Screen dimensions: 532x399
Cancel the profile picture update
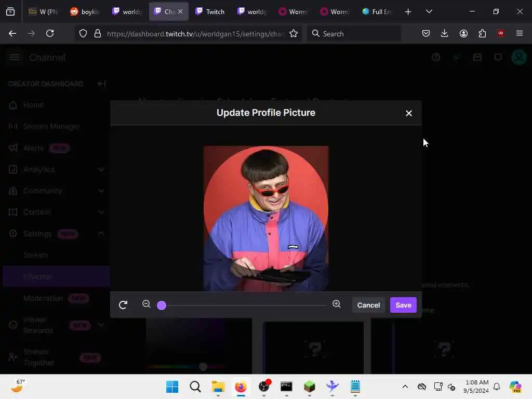coord(368,305)
